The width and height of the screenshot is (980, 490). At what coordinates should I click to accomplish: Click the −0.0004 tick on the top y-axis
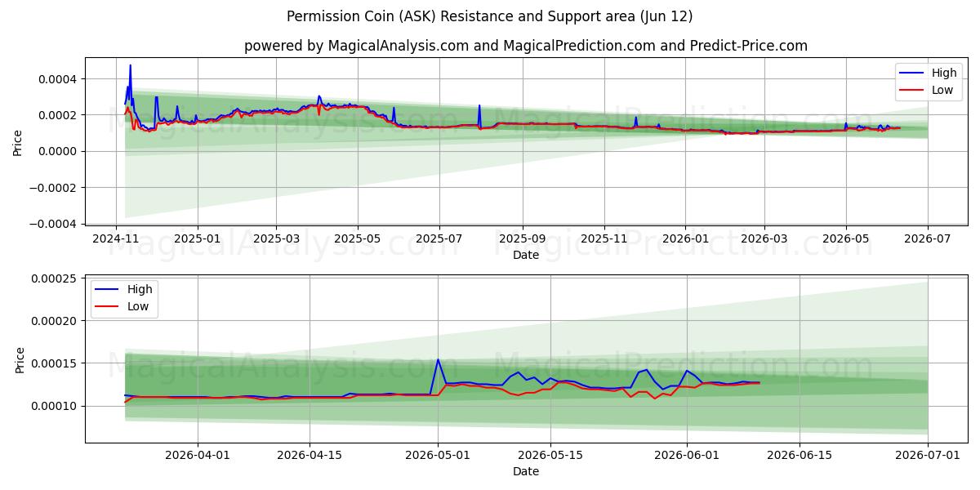[53, 224]
